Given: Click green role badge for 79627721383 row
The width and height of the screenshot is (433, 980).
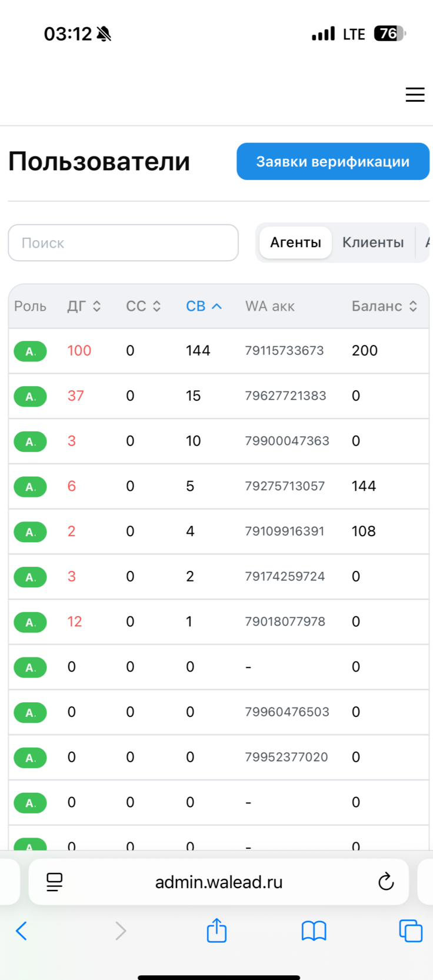Looking at the screenshot, I should [31, 396].
